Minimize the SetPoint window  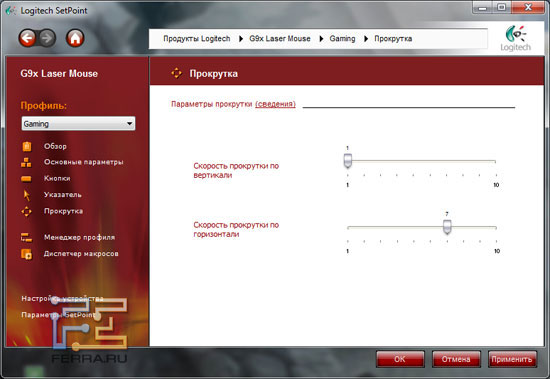(x=483, y=8)
